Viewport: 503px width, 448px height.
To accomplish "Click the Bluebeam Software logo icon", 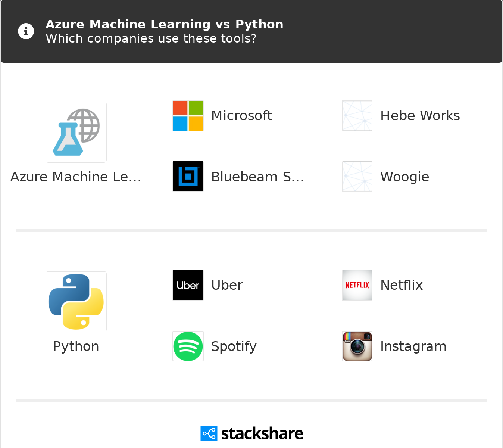I will click(x=188, y=176).
